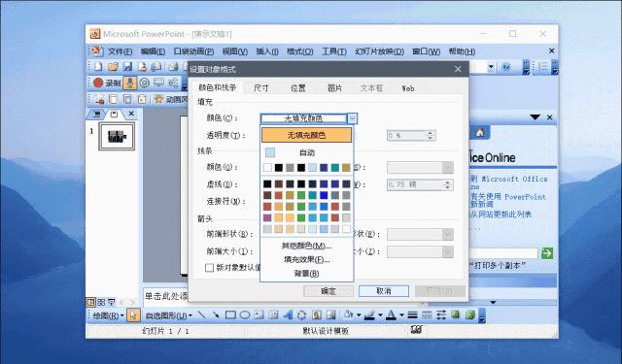This screenshot has width=622, height=364.
Task: Choose 背景(B) option in color list
Action: 307,274
